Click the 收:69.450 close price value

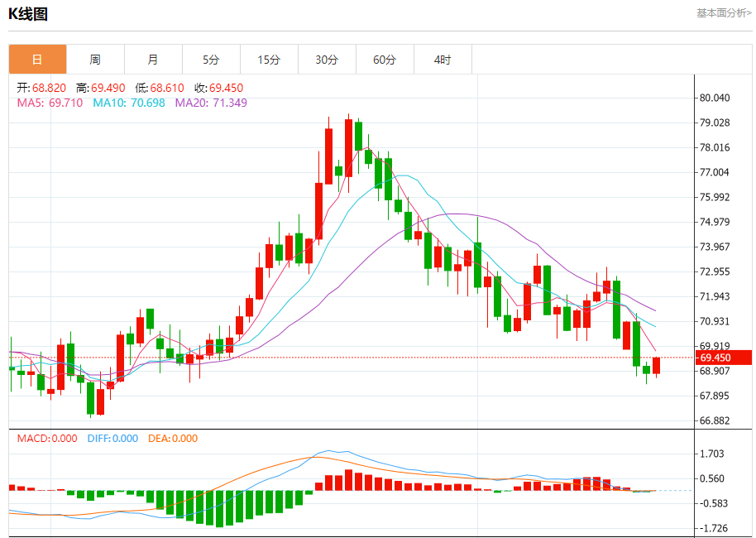(218, 88)
